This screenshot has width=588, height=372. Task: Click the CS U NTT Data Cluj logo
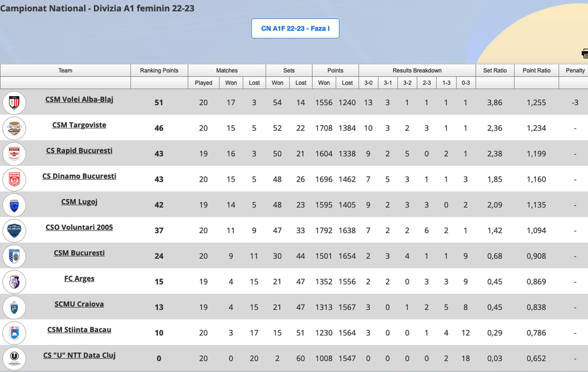(14, 358)
